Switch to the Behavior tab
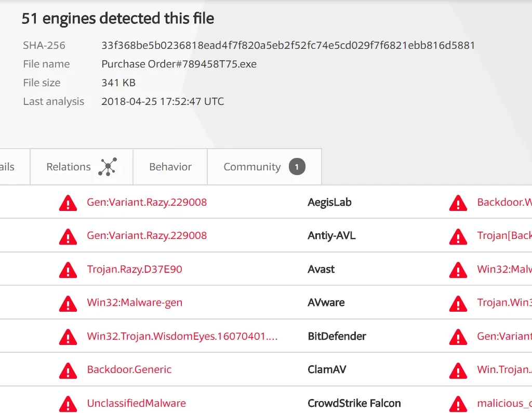 coord(170,167)
